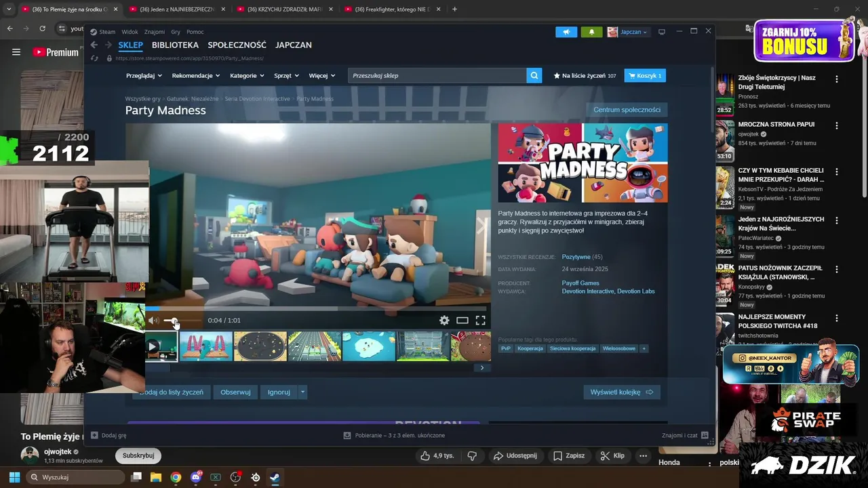The image size is (868, 488).
Task: Dislike the YouTube video
Action: pyautogui.click(x=473, y=455)
